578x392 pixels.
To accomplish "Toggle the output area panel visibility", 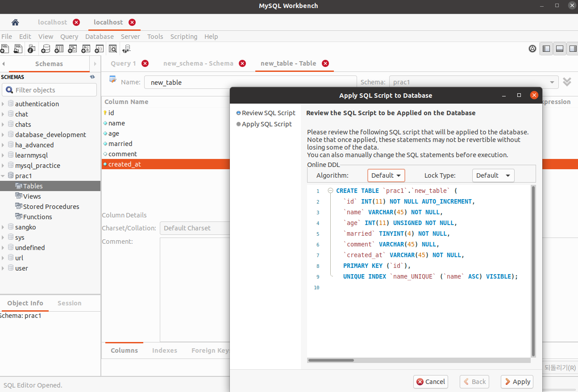I will point(559,48).
